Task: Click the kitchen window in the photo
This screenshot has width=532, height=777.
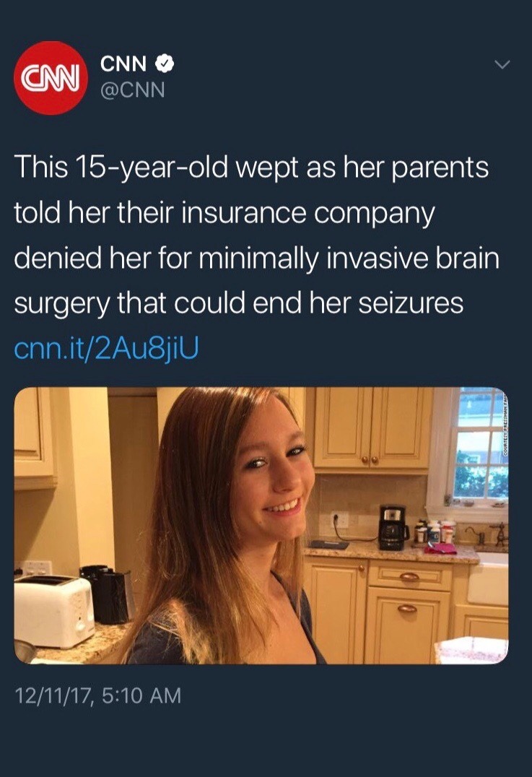Action: (481, 443)
